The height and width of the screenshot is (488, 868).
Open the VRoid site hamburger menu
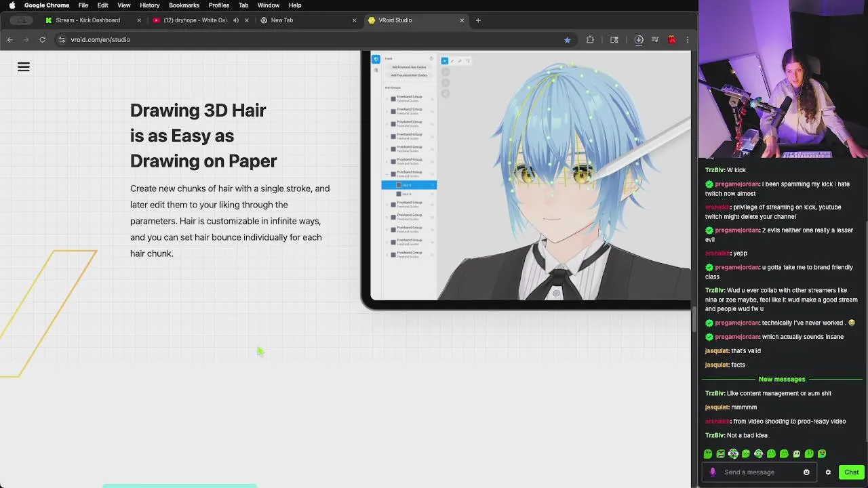[24, 66]
